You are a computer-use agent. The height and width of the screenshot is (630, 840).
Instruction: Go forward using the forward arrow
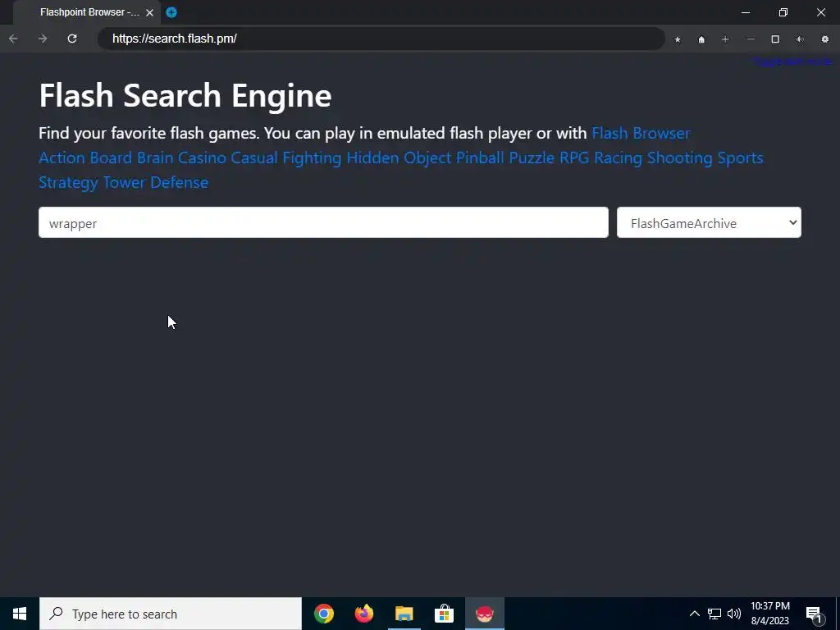43,39
